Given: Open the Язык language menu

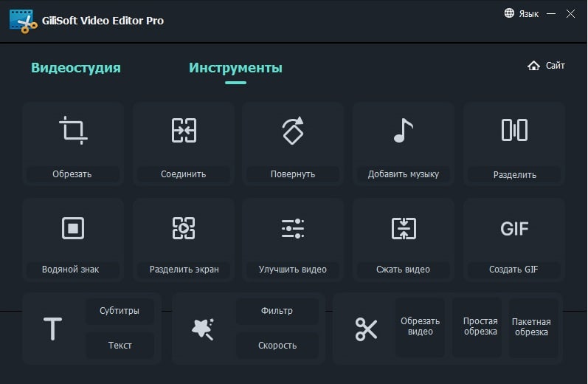Looking at the screenshot, I should (529, 14).
